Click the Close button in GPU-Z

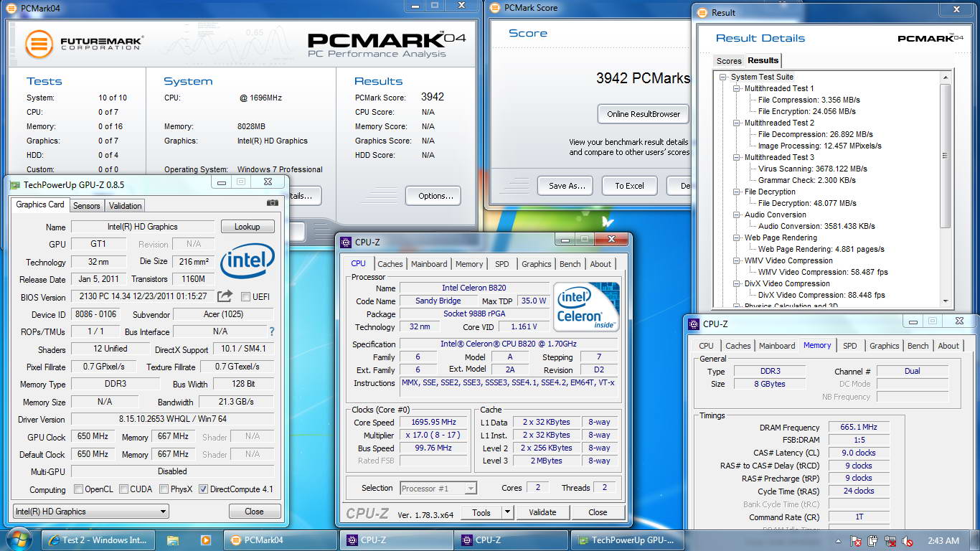(x=254, y=512)
